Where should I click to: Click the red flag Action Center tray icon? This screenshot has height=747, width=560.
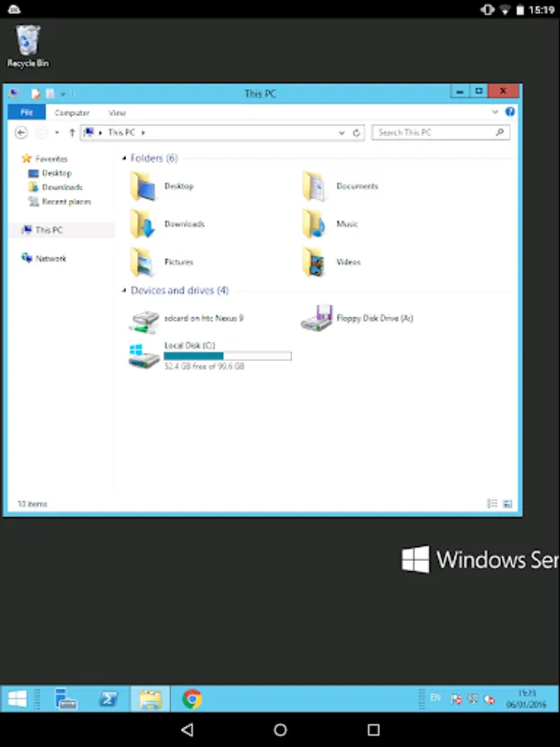tap(455, 699)
